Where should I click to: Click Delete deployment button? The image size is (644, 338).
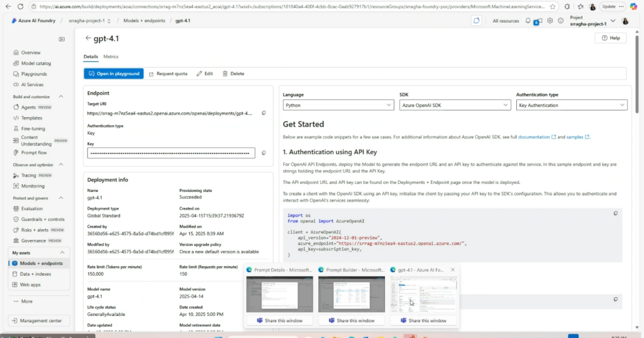click(233, 74)
